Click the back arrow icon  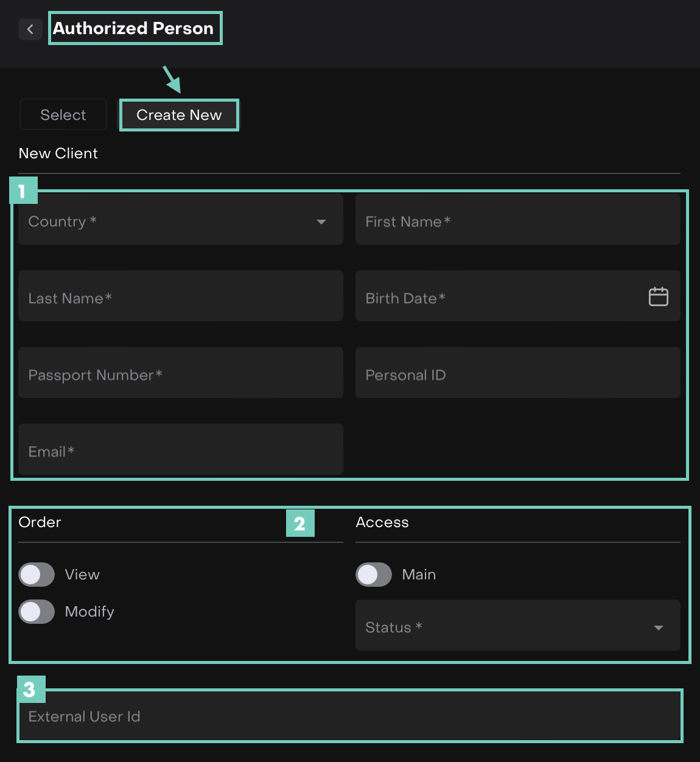30,29
